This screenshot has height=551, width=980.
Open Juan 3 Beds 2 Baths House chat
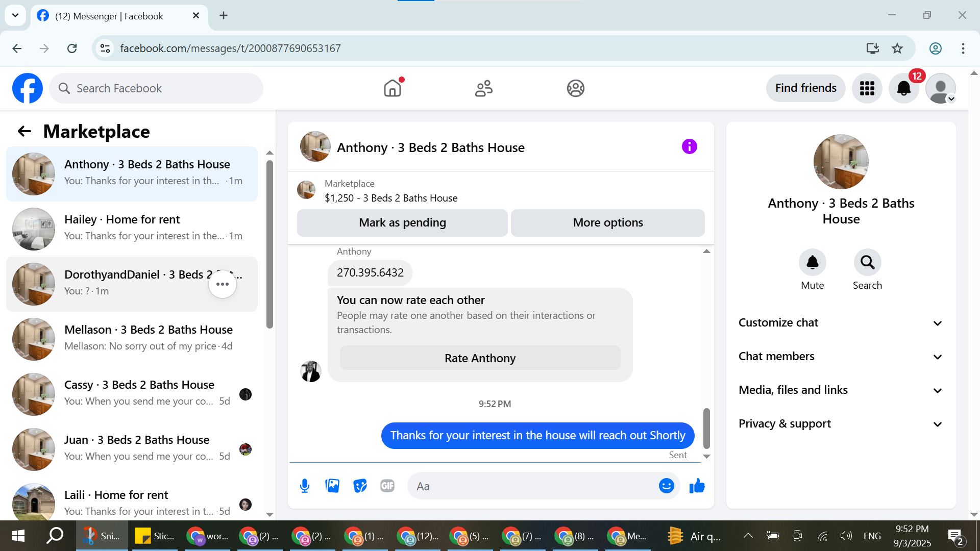click(132, 449)
